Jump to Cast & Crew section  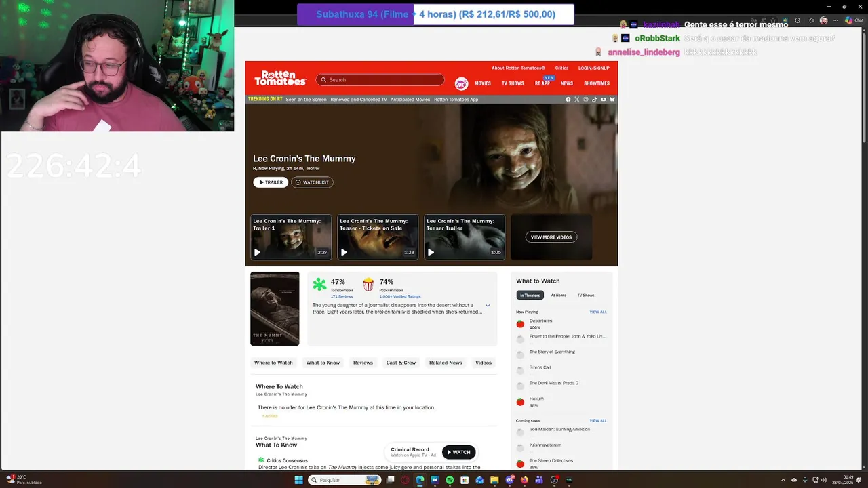[x=401, y=363]
